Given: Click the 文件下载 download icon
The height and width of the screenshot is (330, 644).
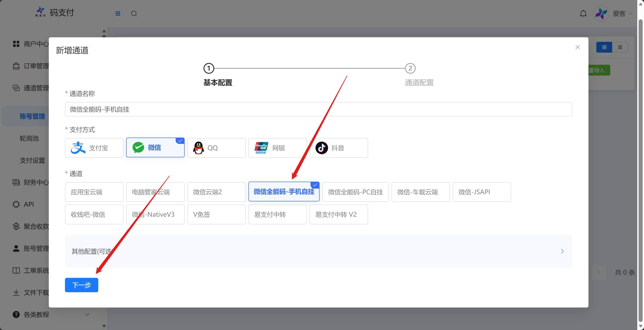Looking at the screenshot, I should (16, 292).
